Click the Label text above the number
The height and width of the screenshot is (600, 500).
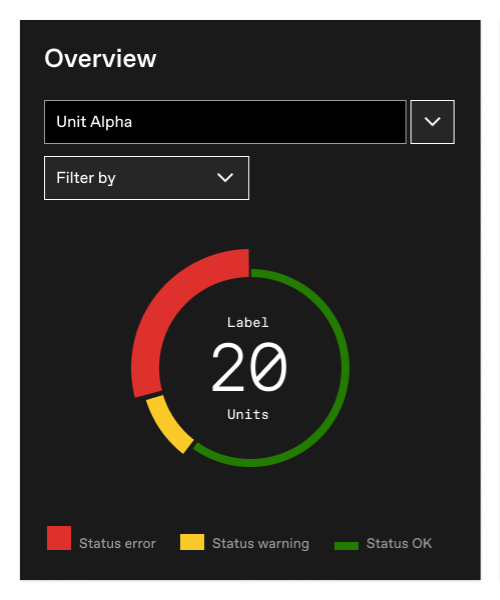(x=248, y=322)
